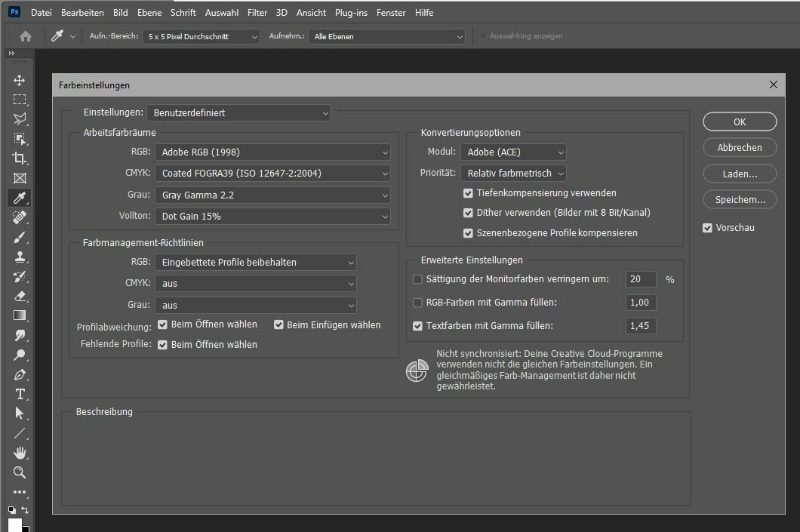The height and width of the screenshot is (532, 800).
Task: Open the Modul Adobe (ACE) dropdown
Action: coord(513,152)
